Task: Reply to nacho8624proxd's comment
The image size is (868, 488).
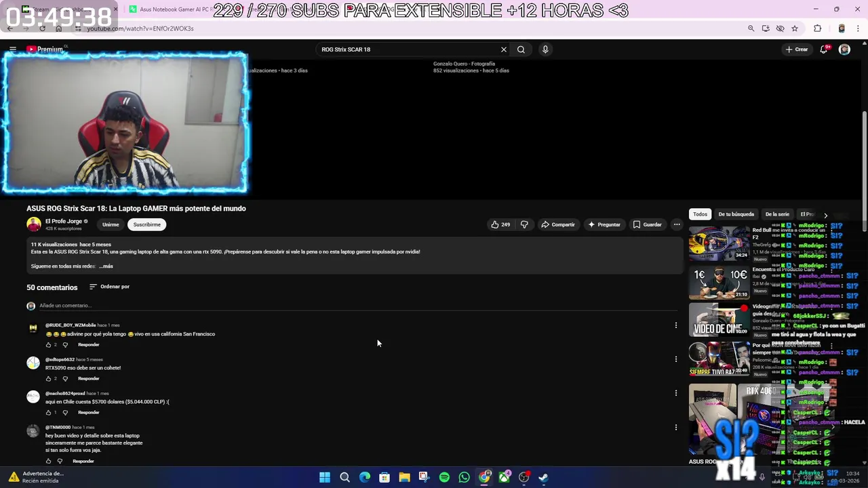Action: pyautogui.click(x=88, y=413)
